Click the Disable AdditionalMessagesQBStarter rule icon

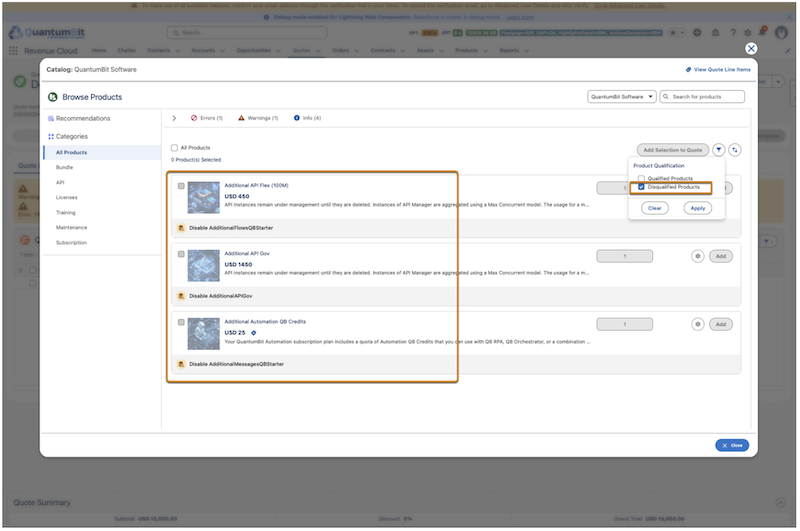tap(181, 364)
